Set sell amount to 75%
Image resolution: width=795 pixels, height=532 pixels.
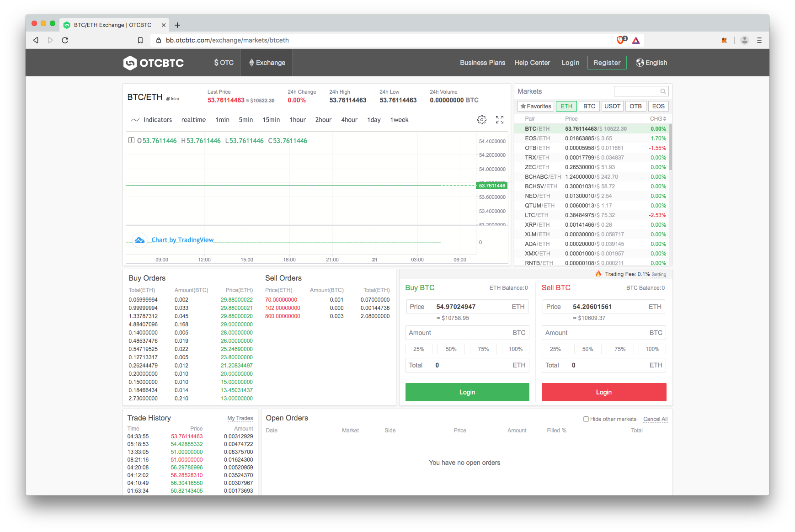tap(620, 349)
